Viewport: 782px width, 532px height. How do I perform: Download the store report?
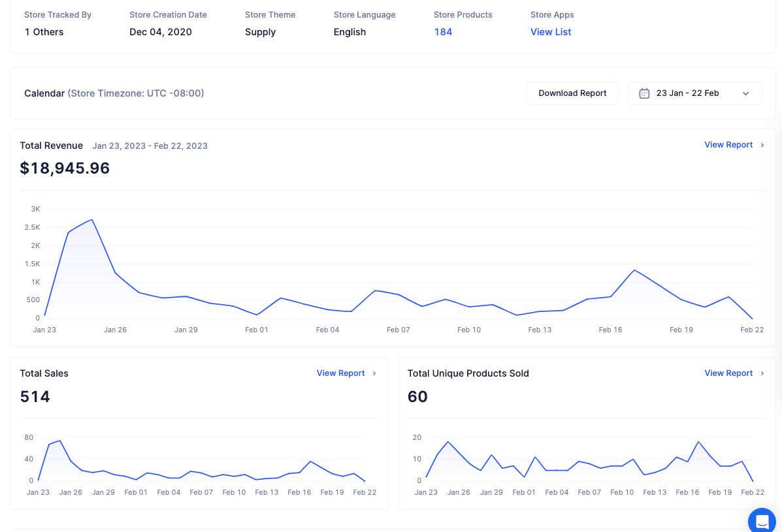pos(572,93)
